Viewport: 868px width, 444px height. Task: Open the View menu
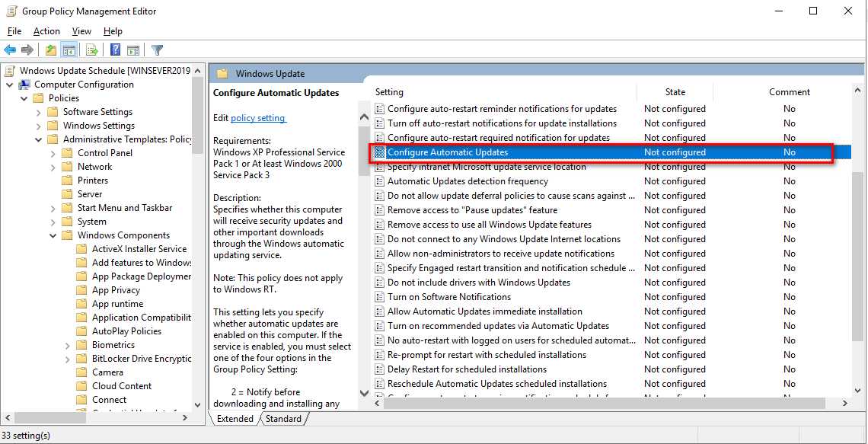(x=81, y=31)
